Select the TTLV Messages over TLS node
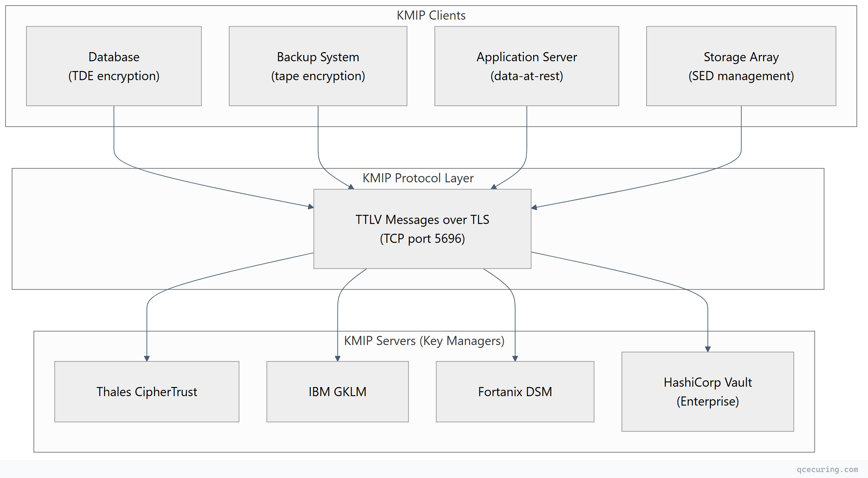This screenshot has height=478, width=868. click(422, 229)
